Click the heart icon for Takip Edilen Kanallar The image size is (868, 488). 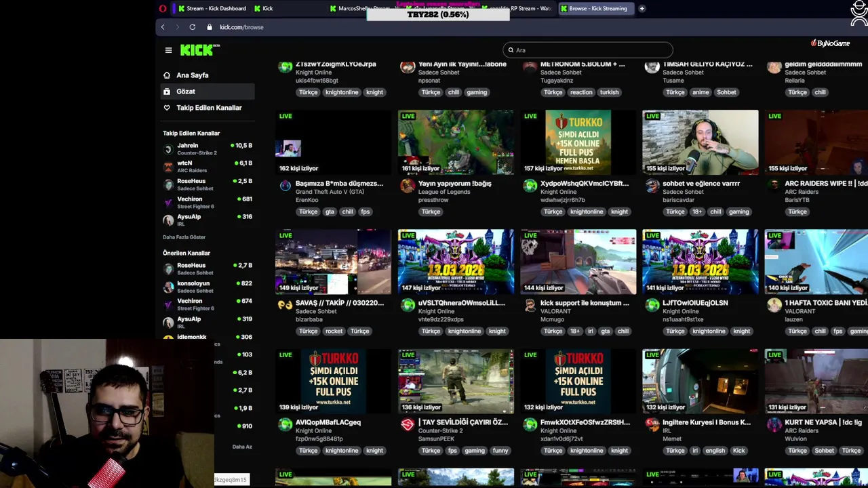point(167,108)
